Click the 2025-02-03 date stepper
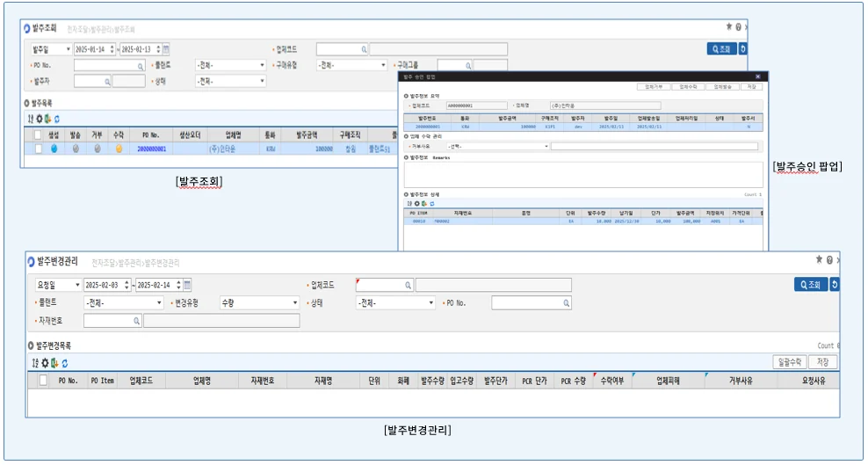 click(127, 285)
